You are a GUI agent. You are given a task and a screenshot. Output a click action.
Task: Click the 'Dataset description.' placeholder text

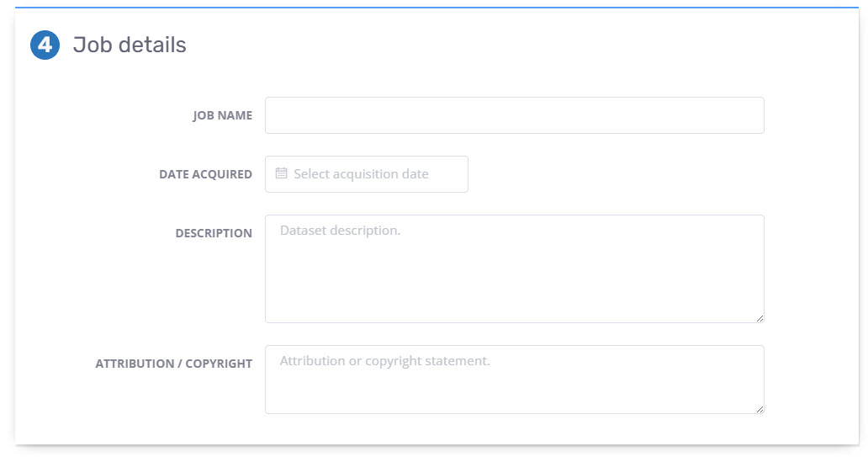(340, 230)
